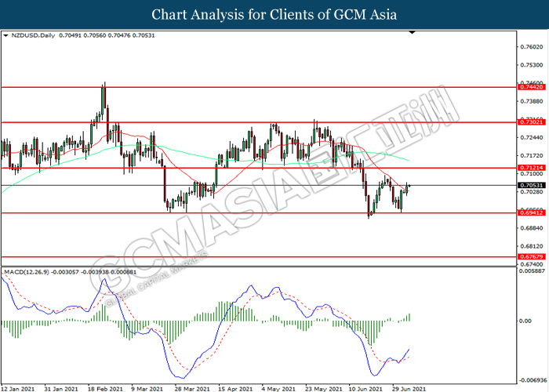
Task: Click the 9 Mar 2021 date label
Action: [x=147, y=389]
